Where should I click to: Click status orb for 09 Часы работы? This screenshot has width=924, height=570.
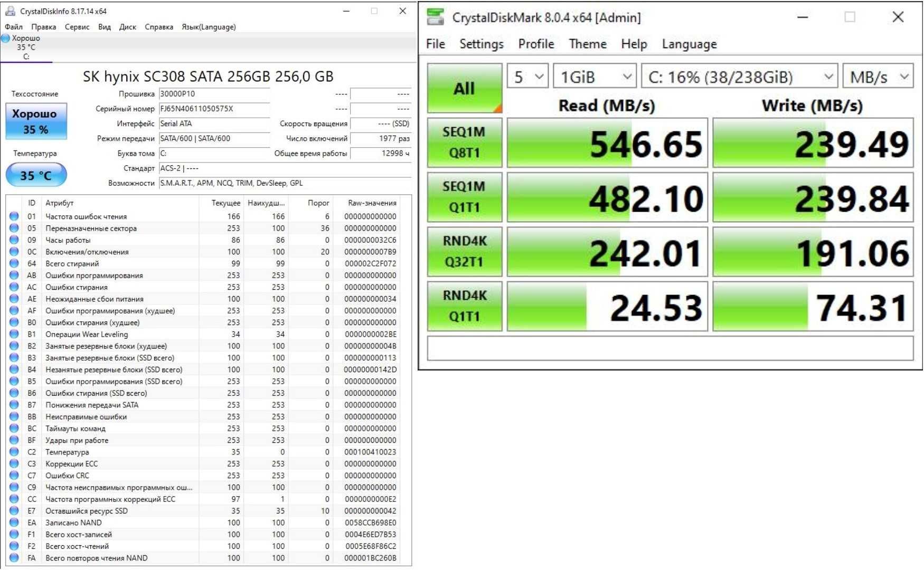[14, 240]
